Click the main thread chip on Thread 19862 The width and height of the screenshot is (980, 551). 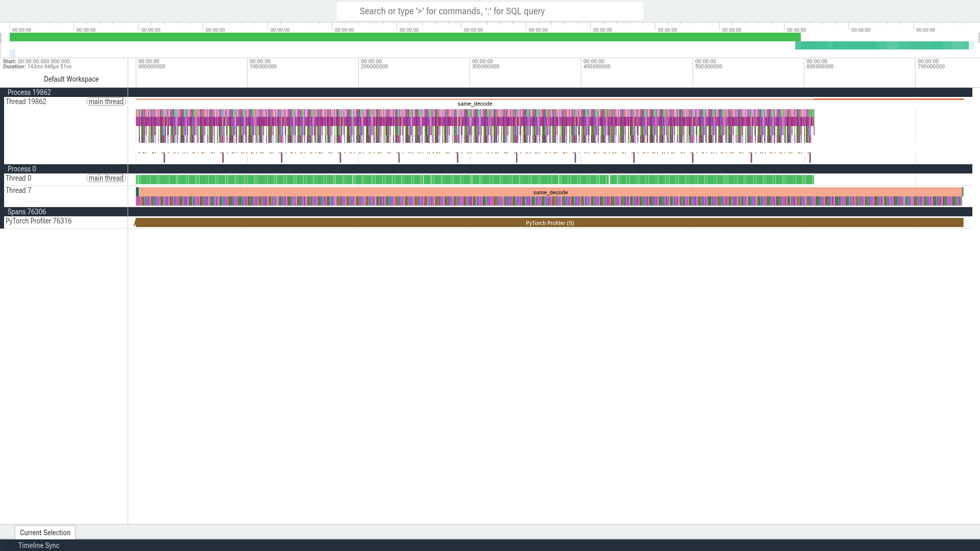tap(106, 102)
